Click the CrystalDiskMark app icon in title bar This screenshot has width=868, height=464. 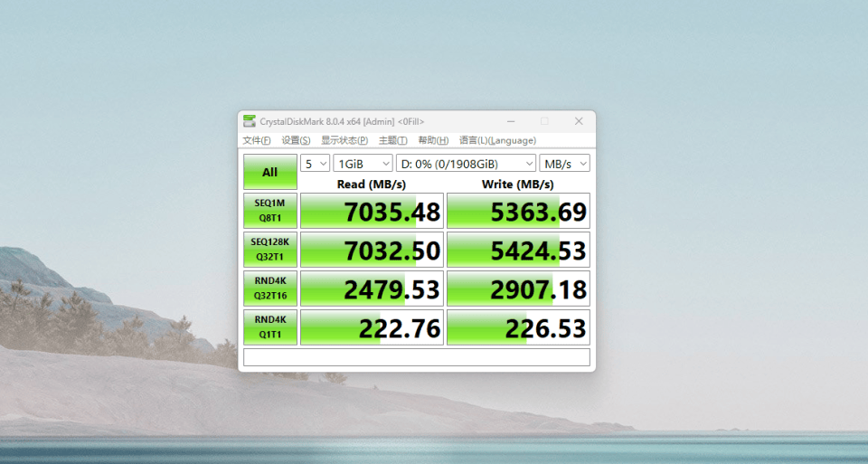coord(249,121)
